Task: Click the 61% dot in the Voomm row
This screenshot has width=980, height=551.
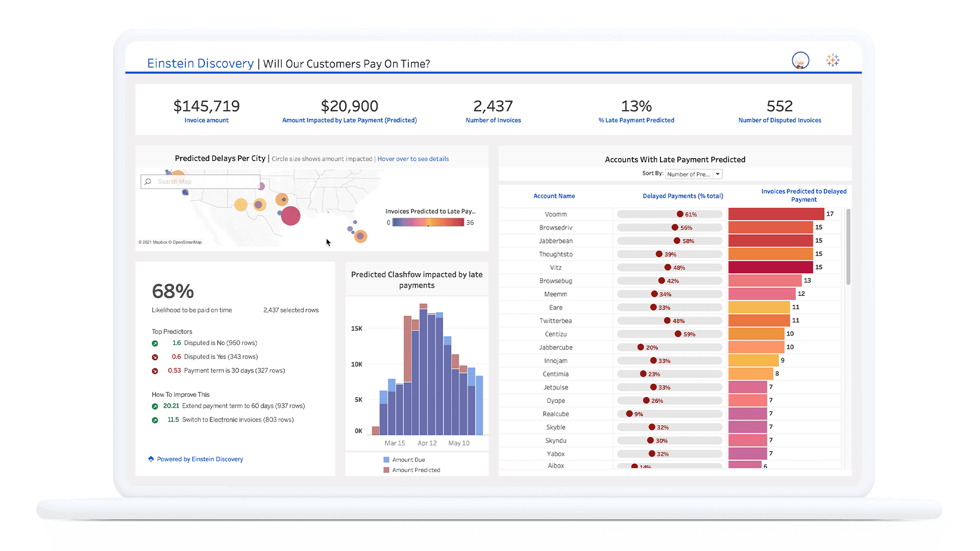Action: pyautogui.click(x=680, y=214)
